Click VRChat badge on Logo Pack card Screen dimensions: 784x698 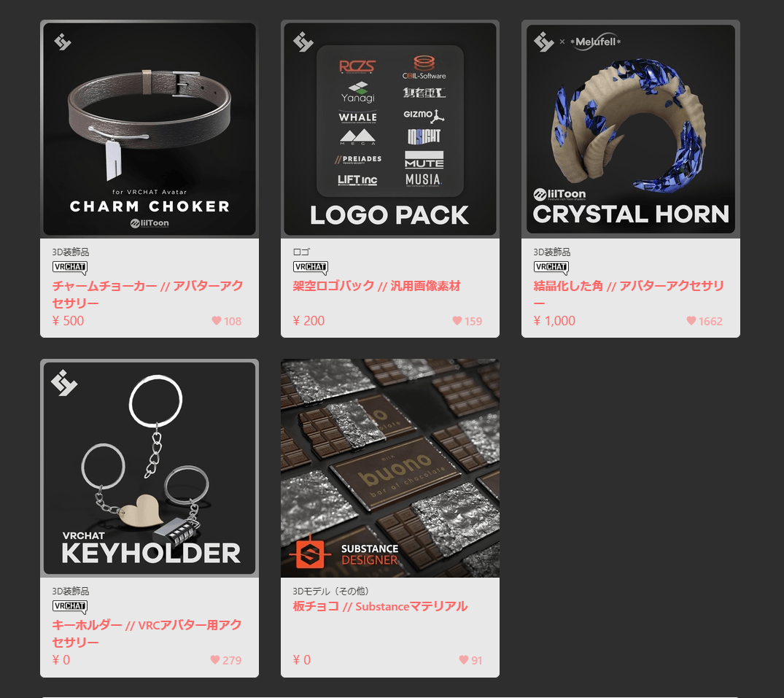click(x=311, y=268)
